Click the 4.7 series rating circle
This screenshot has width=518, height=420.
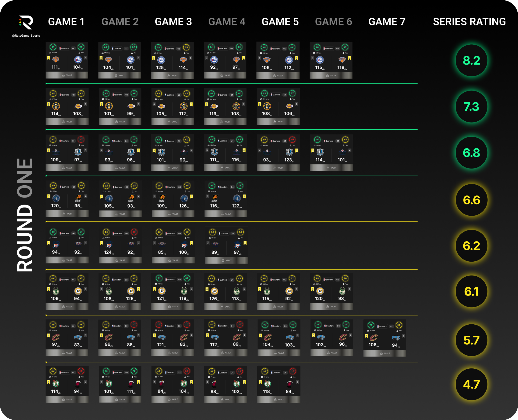point(471,385)
